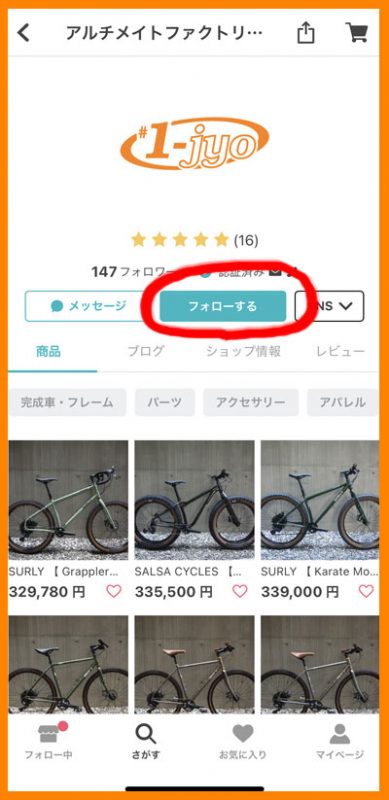Toggle heart on the 335,500 円 Salsa bike
The height and width of the screenshot is (800, 389).
pos(239,591)
